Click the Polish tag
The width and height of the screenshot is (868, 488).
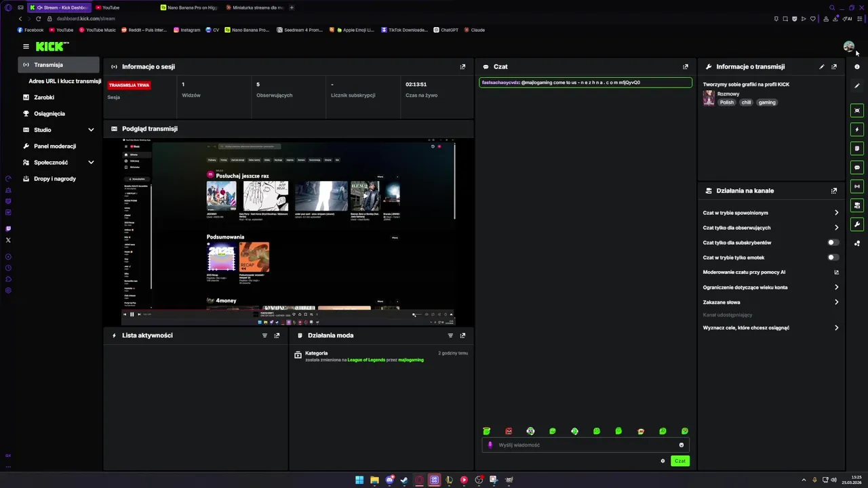(x=727, y=102)
